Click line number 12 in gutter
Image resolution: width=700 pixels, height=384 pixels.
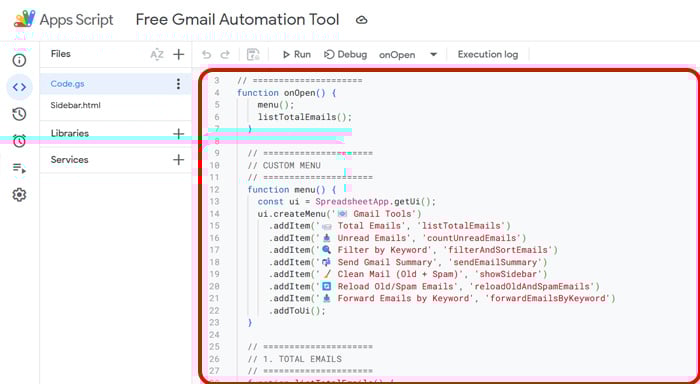point(215,189)
